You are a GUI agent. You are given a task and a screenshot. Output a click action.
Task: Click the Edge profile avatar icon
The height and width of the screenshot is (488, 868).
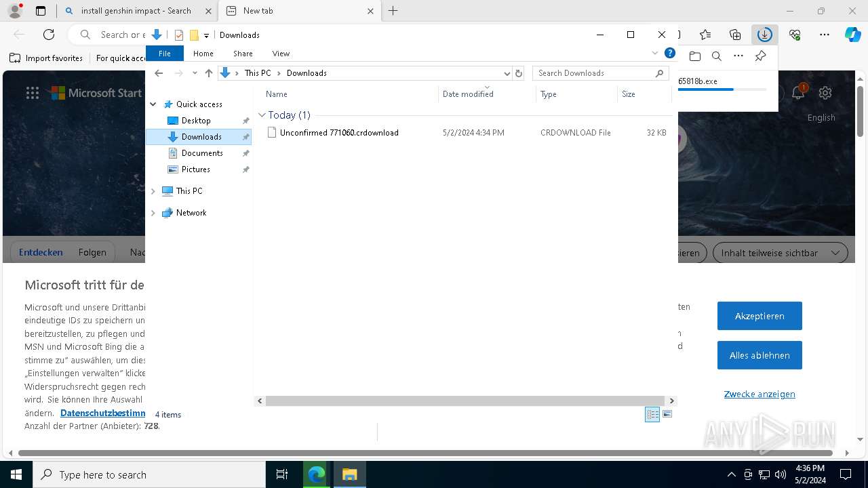tap(14, 11)
